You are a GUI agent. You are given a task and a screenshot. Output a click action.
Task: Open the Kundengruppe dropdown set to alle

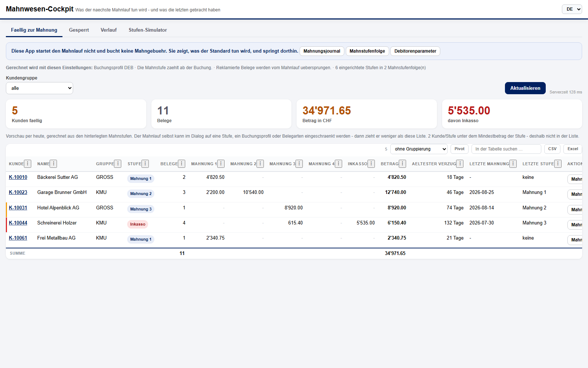tap(39, 88)
